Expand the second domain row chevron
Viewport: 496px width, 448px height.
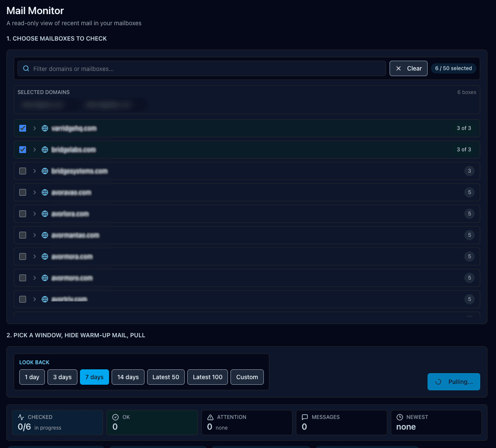35,150
